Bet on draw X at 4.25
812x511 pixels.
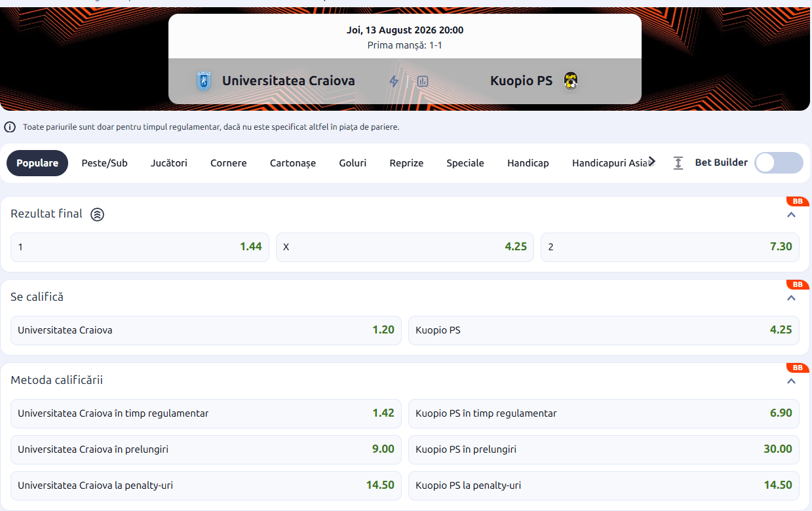coord(405,247)
